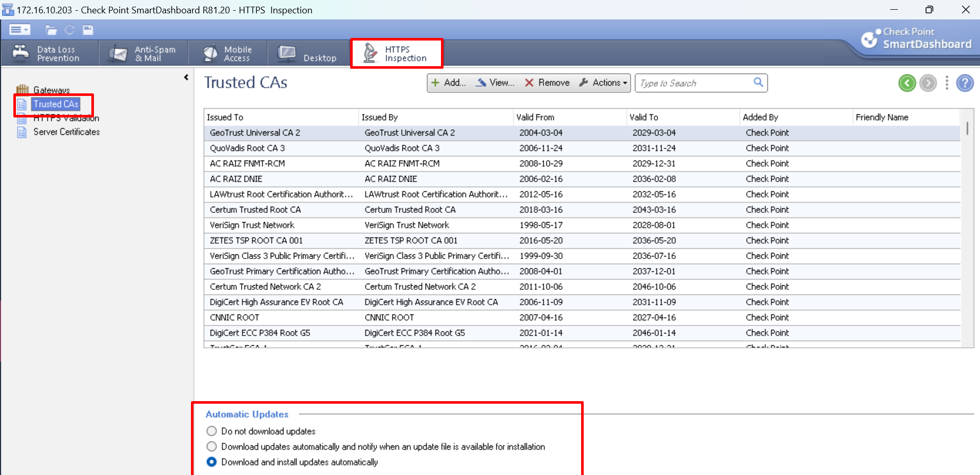Select the GeoTrust Universal CA 2 row
Image resolution: width=980 pixels, height=475 pixels.
click(x=582, y=133)
